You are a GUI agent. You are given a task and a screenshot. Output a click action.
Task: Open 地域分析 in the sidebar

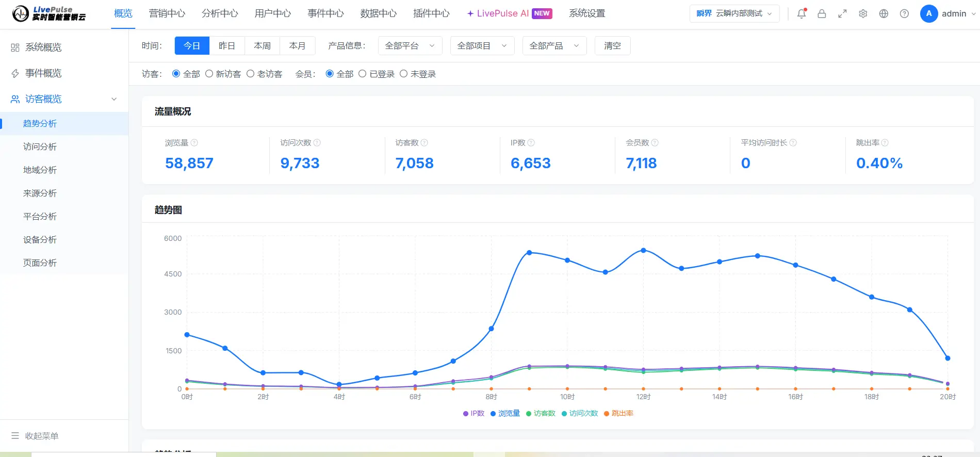click(40, 170)
